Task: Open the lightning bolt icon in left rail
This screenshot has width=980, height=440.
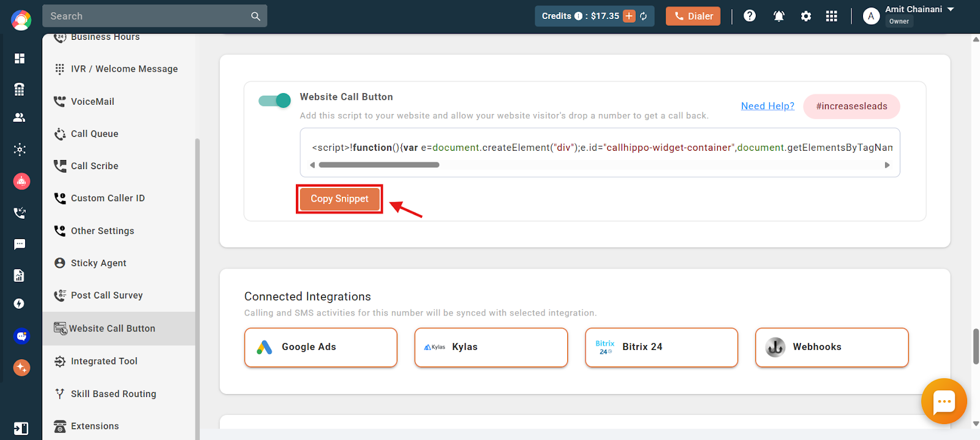Action: 20,304
